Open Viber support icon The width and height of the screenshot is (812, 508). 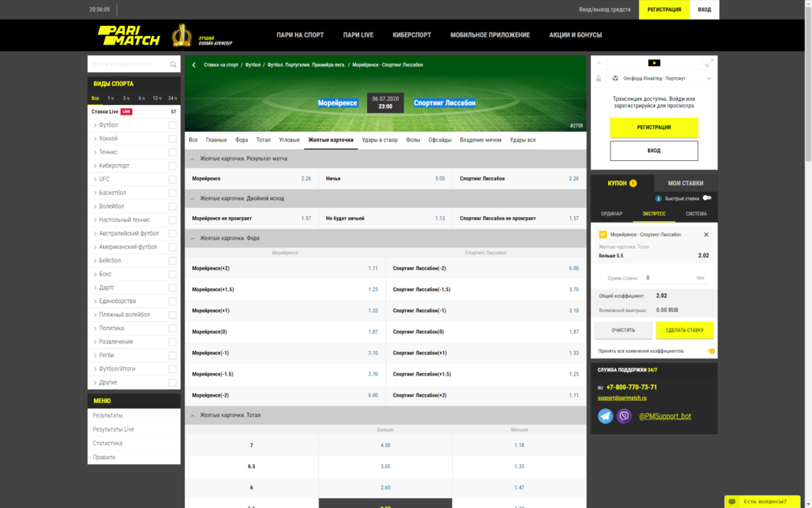click(624, 415)
